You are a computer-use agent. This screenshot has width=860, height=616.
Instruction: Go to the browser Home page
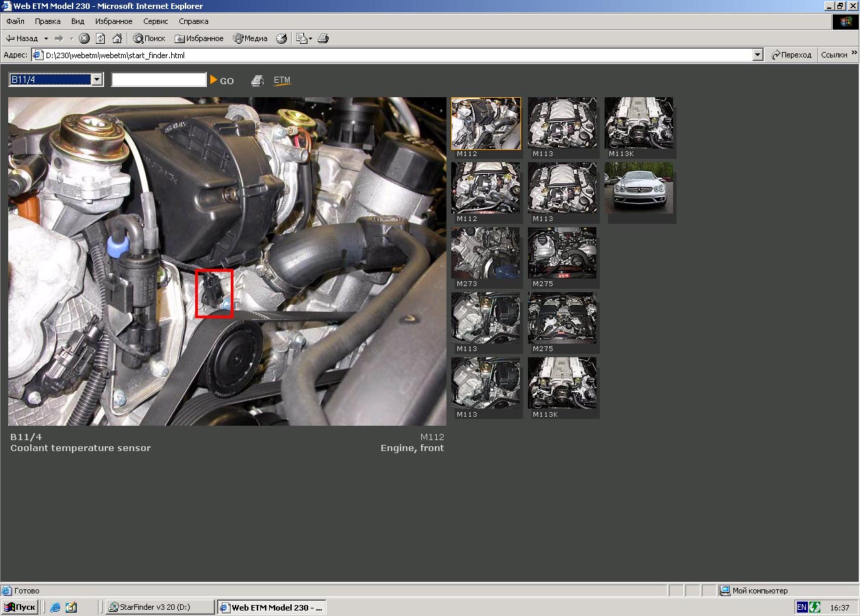coord(117,38)
